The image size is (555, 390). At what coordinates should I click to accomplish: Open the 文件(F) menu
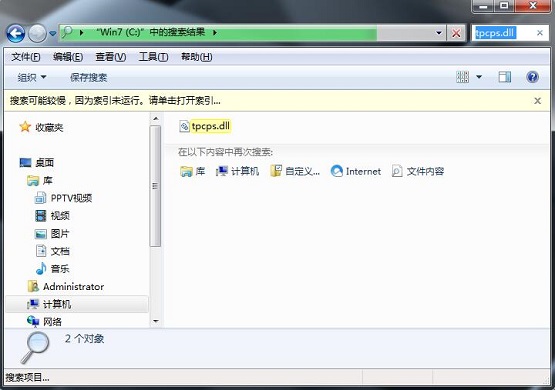[25, 57]
